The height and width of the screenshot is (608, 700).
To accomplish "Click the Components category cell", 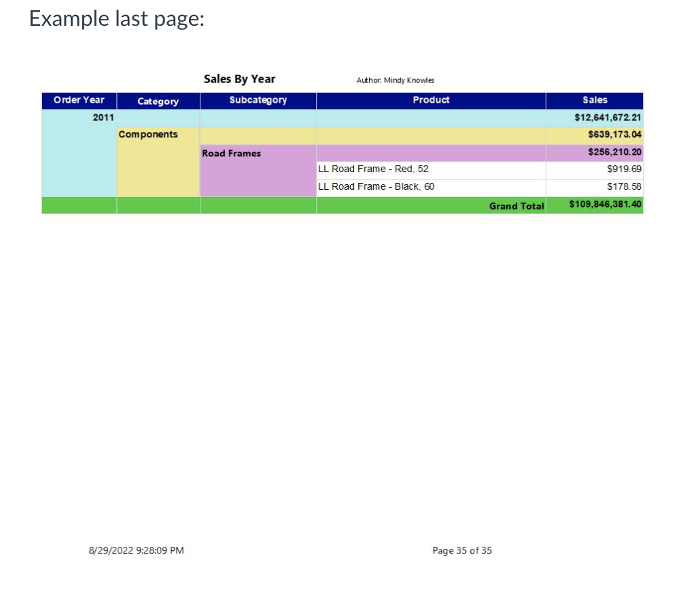I will [148, 135].
